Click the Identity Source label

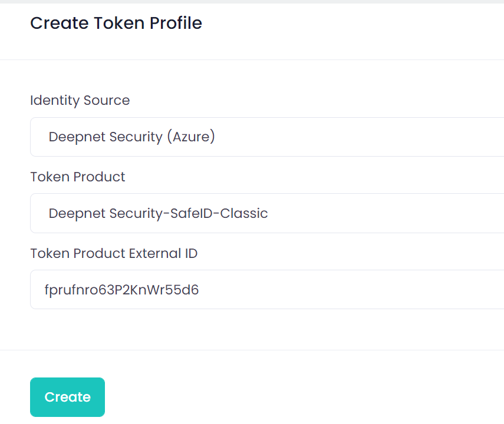(80, 100)
